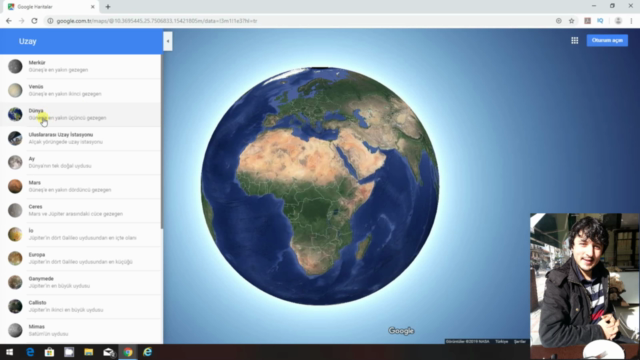This screenshot has width=640, height=360.
Task: Click "Mars ve Jüpiter arasındaki cüce gezegen"
Action: click(76, 214)
